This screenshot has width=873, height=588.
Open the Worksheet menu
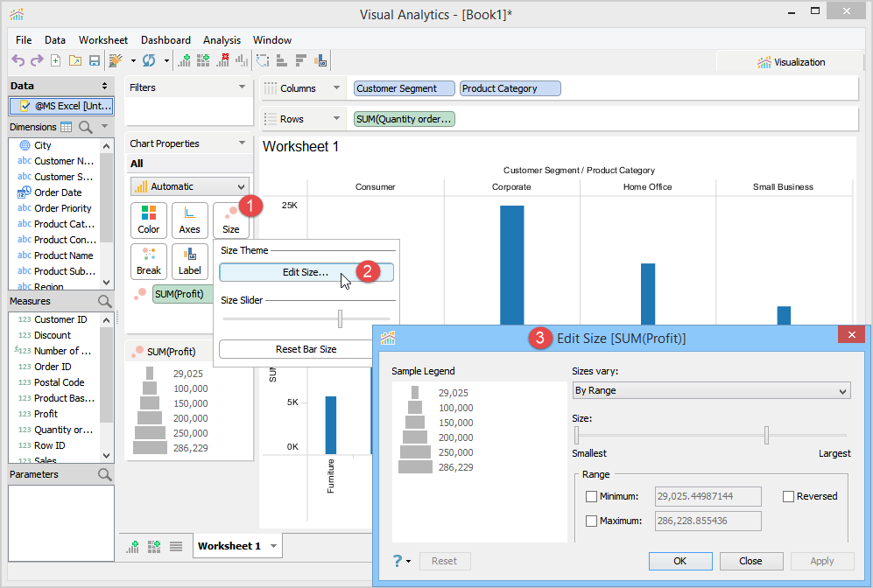coord(103,40)
